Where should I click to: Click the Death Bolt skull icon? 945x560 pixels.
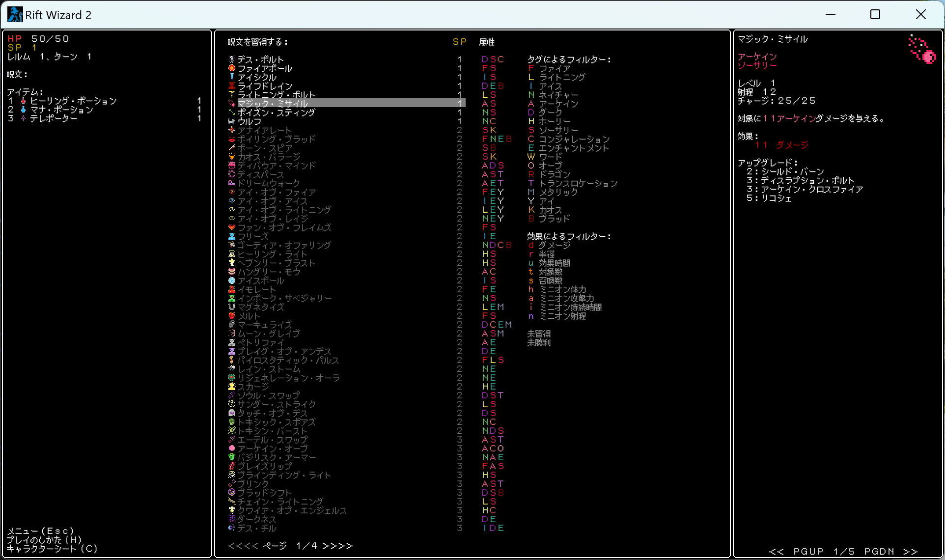[232, 59]
